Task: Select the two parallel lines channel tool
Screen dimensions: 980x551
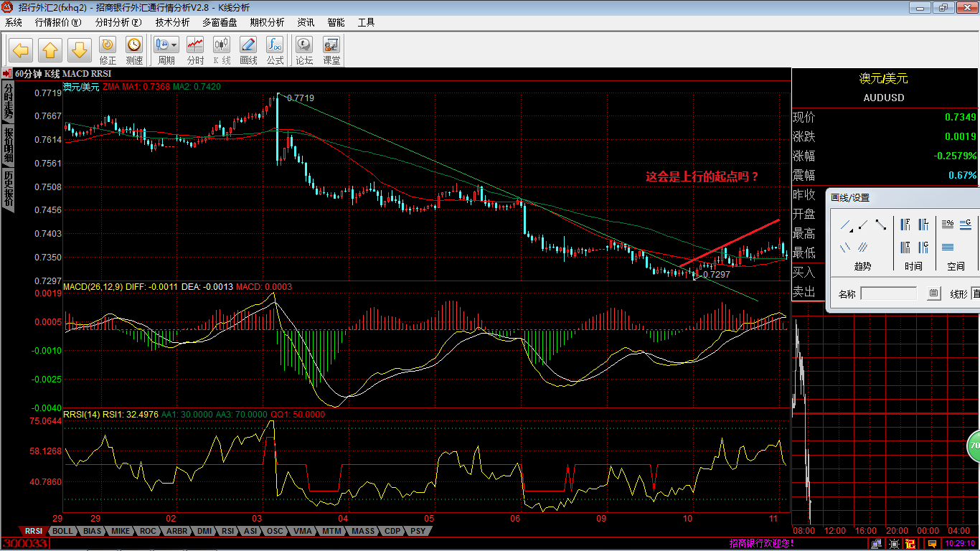Action: point(845,248)
